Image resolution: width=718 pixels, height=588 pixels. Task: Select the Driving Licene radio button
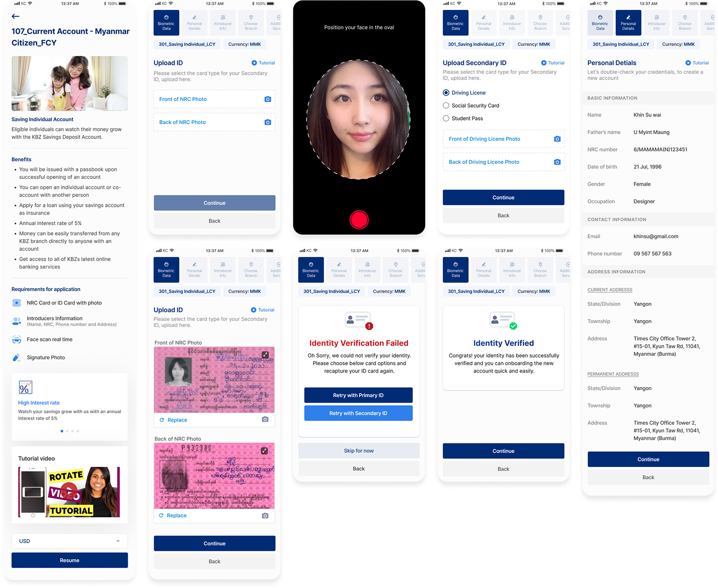(445, 93)
